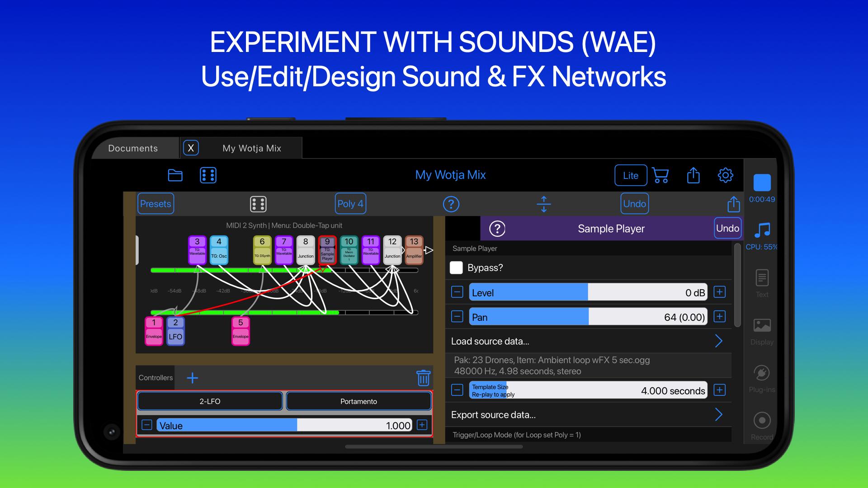Adjust Template Size slider
The width and height of the screenshot is (868, 488).
[588, 390]
